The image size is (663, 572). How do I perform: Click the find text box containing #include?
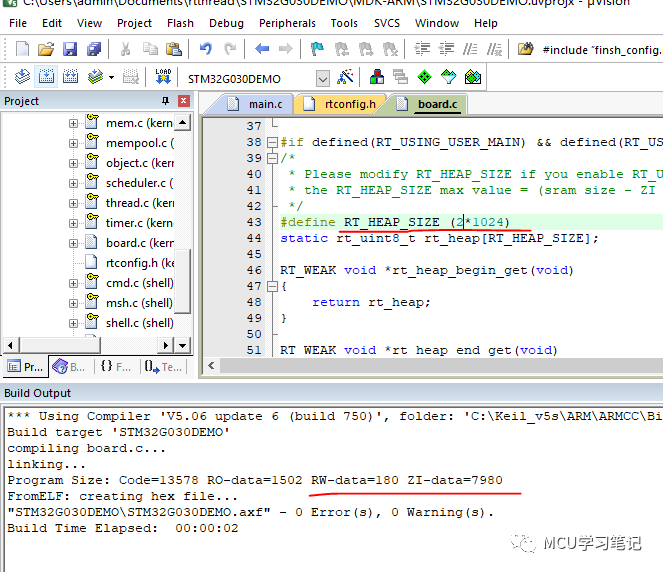tap(602, 50)
